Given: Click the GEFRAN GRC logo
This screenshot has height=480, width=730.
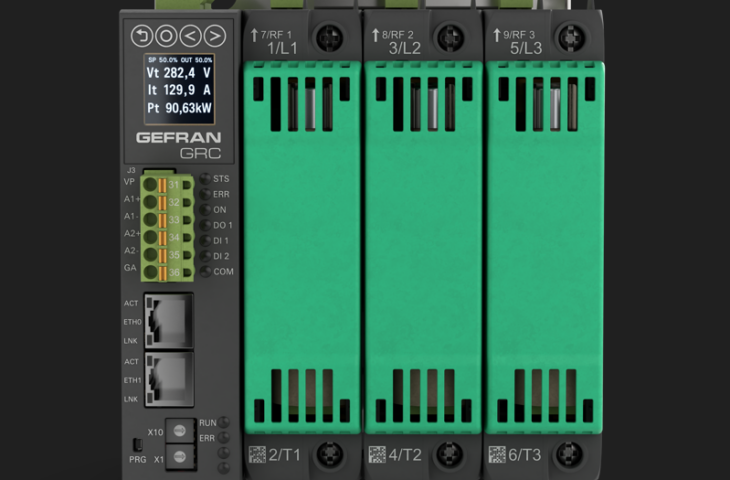Looking at the screenshot, I should pos(178,146).
